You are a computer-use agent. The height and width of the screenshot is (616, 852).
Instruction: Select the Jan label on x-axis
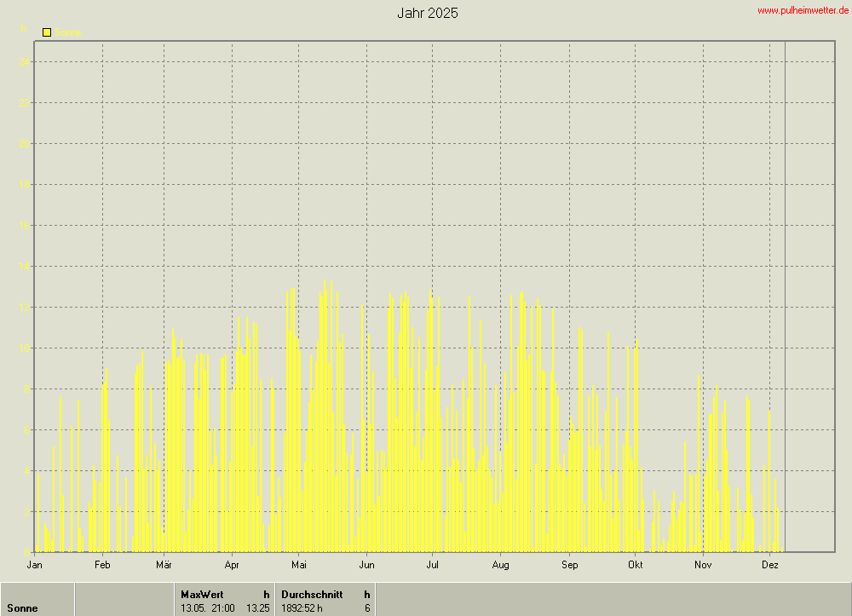pyautogui.click(x=35, y=564)
